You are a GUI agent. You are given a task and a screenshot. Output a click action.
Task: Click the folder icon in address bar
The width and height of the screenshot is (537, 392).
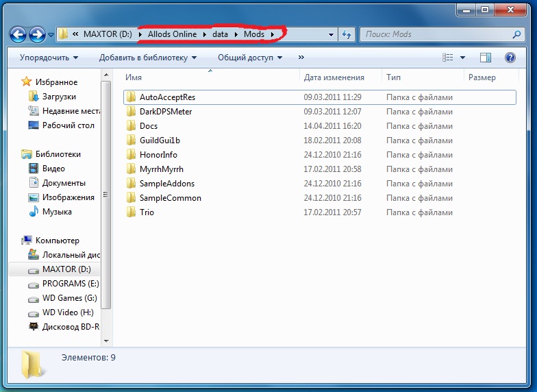click(x=63, y=34)
